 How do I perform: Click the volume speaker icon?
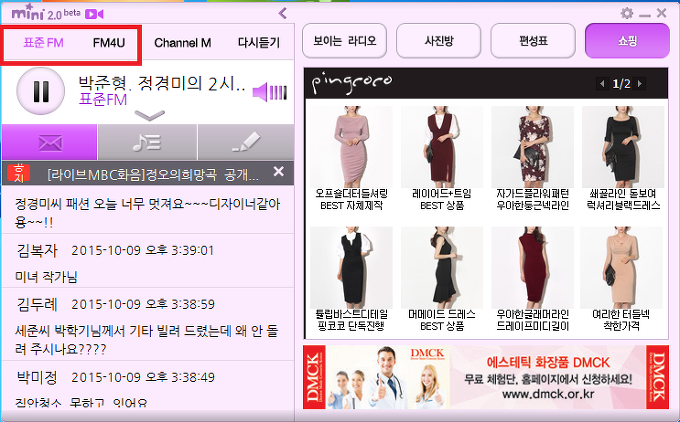point(260,92)
